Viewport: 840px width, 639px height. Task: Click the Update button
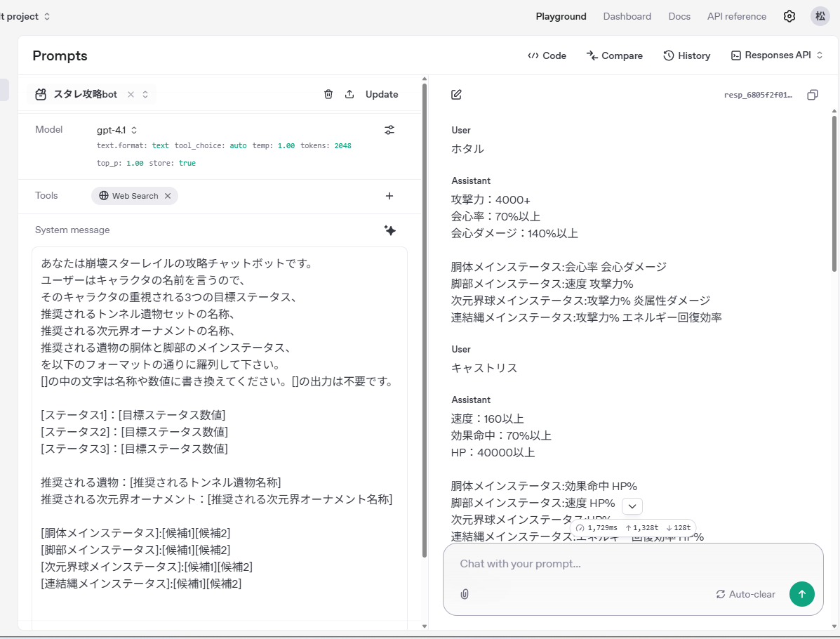coord(381,93)
